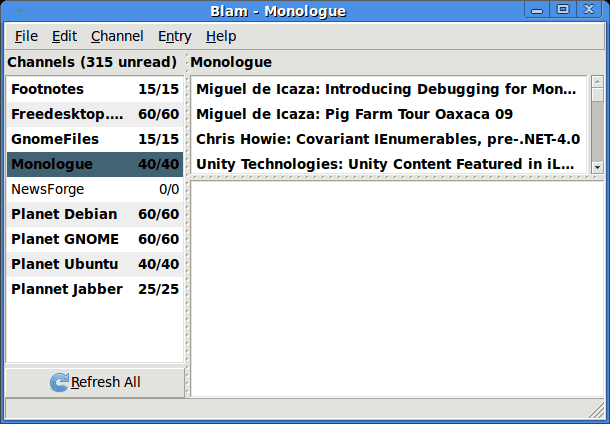
Task: Open the Entry menu
Action: [175, 36]
